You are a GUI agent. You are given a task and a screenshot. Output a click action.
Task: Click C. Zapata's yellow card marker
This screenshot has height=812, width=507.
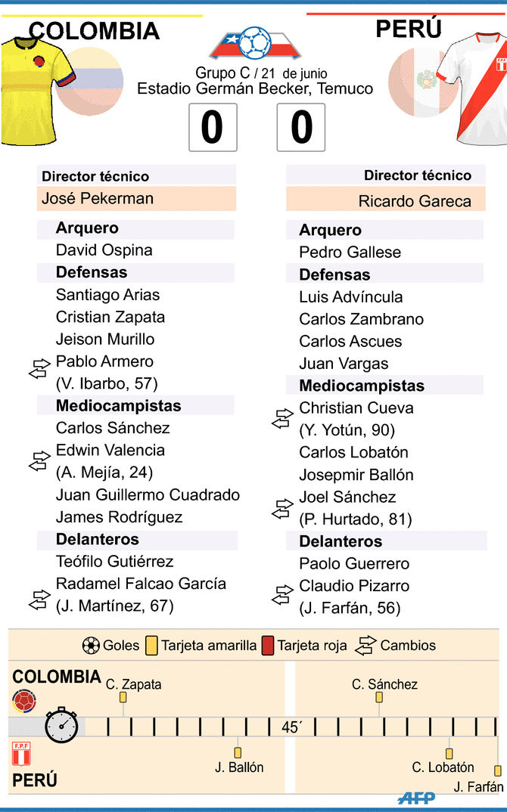(123, 699)
